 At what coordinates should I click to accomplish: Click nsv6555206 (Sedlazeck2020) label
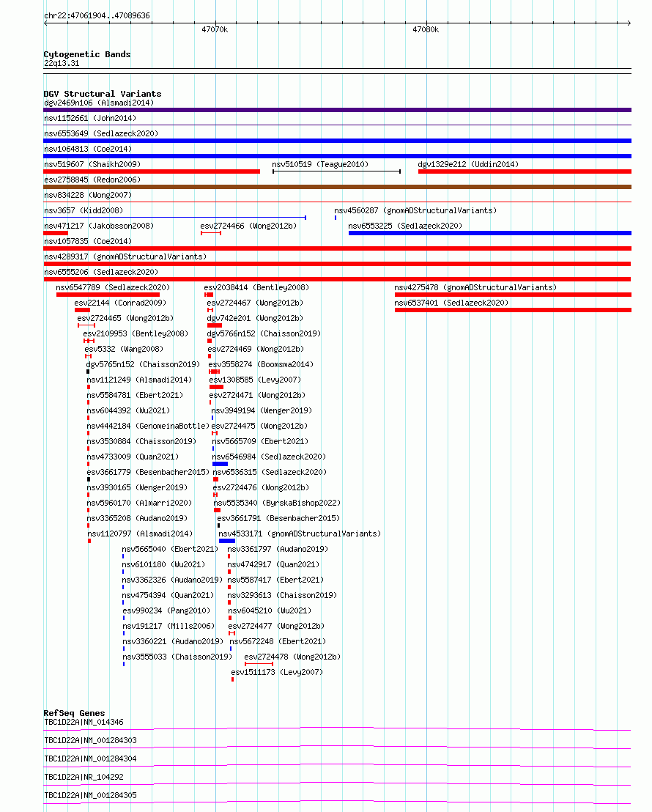(101, 272)
